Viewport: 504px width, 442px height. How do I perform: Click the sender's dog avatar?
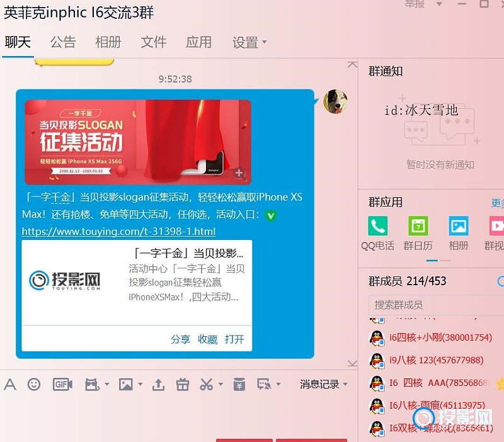pos(335,101)
